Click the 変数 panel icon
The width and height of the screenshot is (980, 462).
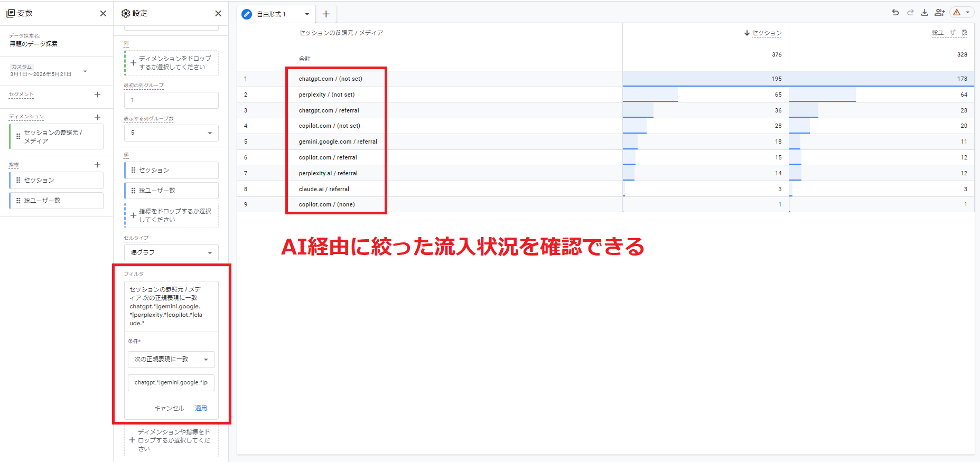pos(11,13)
